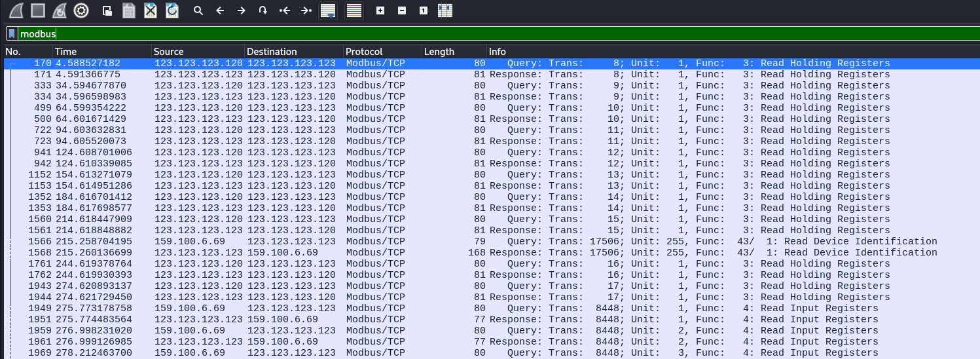Sort by Source column header
Image resolution: width=980 pixels, height=359 pixels.
198,52
